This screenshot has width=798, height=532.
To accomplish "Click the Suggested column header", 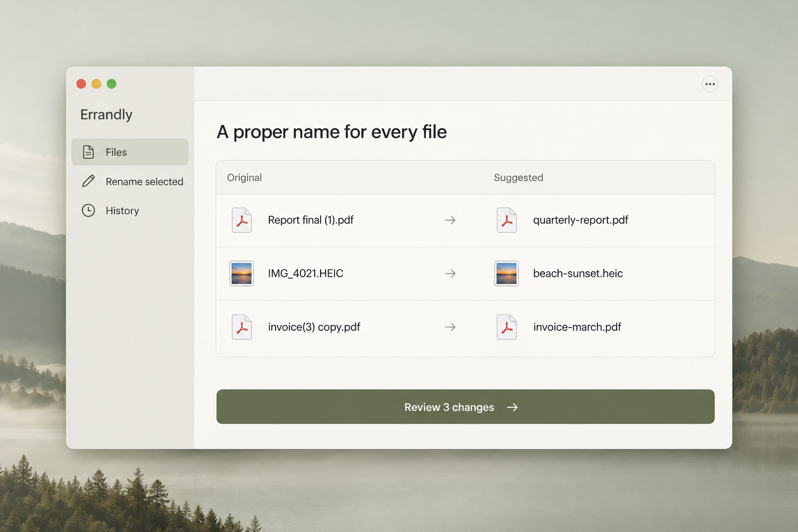I will pos(518,178).
